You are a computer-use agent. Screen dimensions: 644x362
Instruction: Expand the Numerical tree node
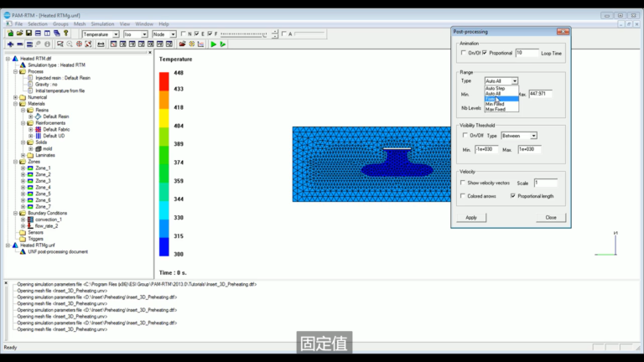16,97
